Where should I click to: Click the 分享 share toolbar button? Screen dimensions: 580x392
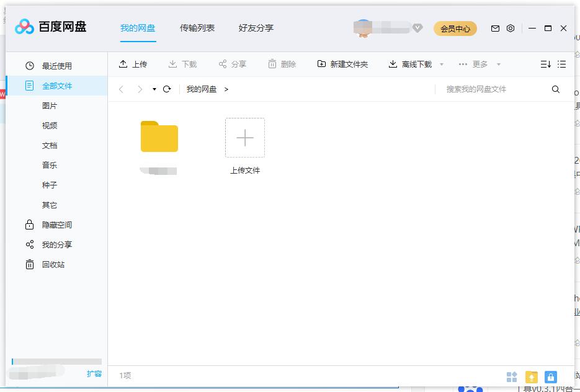(x=232, y=64)
